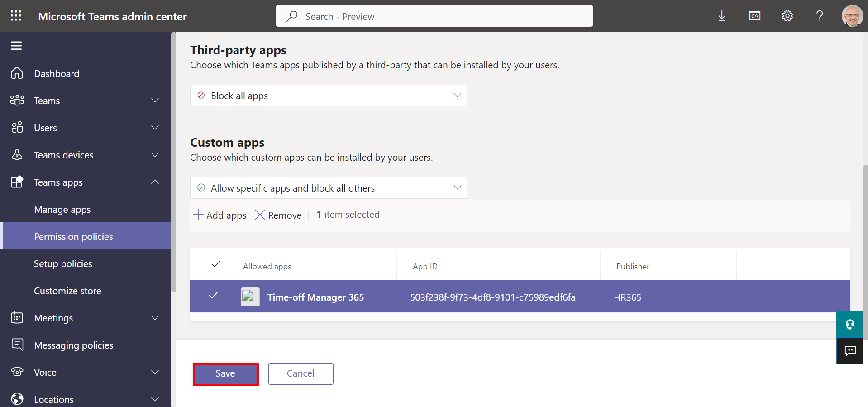Click the Time-off Manager 365 name
This screenshot has height=407, width=868.
point(315,297)
